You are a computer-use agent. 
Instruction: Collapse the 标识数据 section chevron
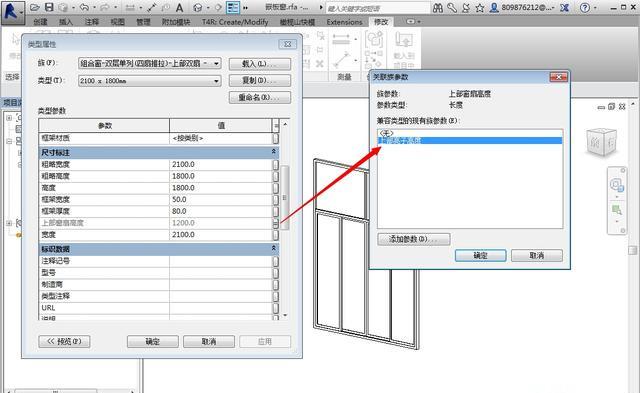click(x=273, y=248)
